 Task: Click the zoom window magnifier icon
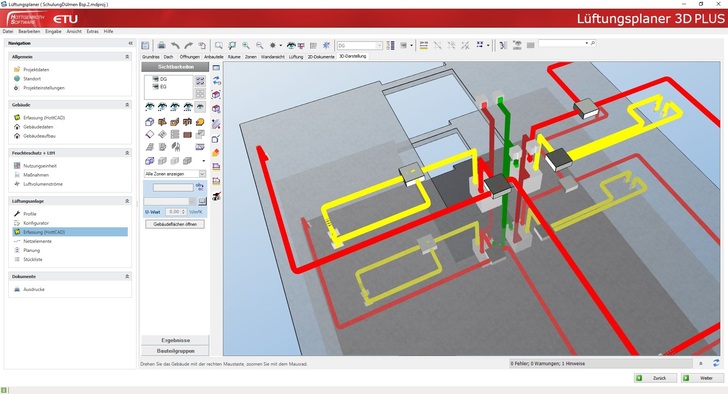[219, 45]
